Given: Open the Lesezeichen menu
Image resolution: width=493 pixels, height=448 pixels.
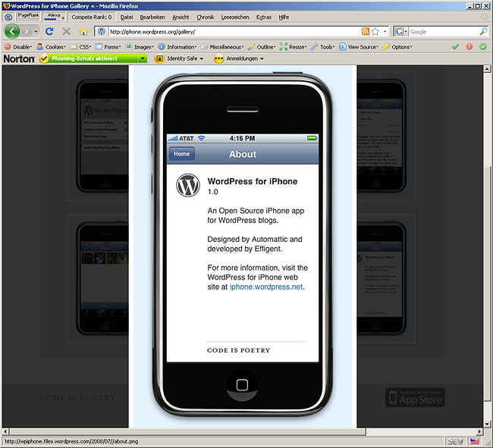Looking at the screenshot, I should pyautogui.click(x=235, y=17).
